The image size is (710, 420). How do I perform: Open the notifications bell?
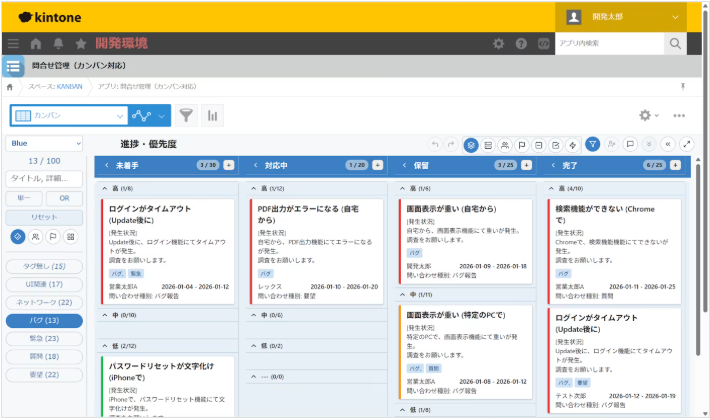tap(58, 43)
